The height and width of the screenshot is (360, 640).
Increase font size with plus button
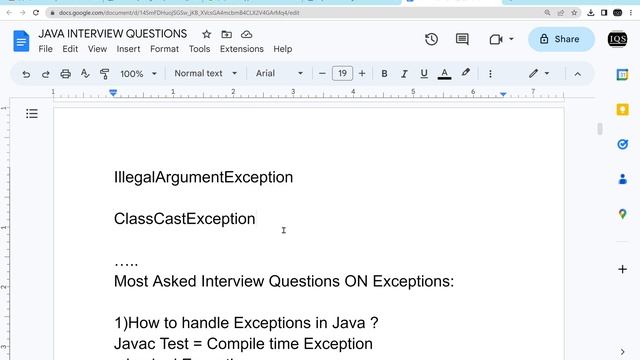coord(362,73)
